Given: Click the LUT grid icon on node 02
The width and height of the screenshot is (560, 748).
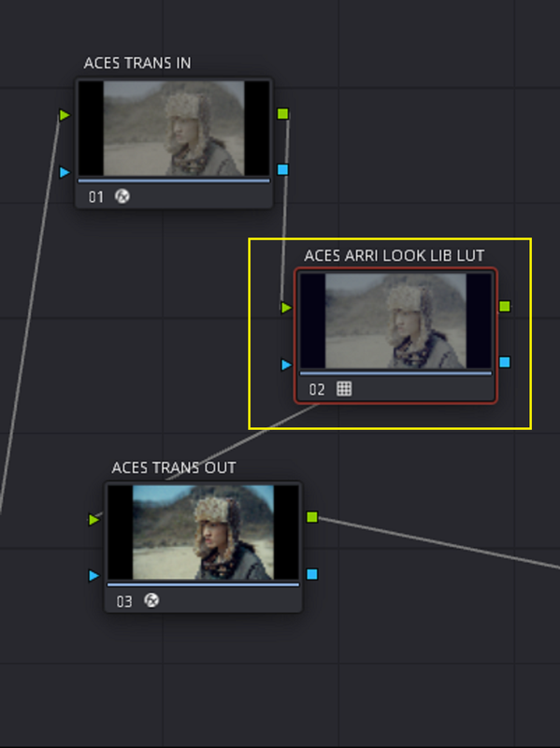Looking at the screenshot, I should click(344, 389).
